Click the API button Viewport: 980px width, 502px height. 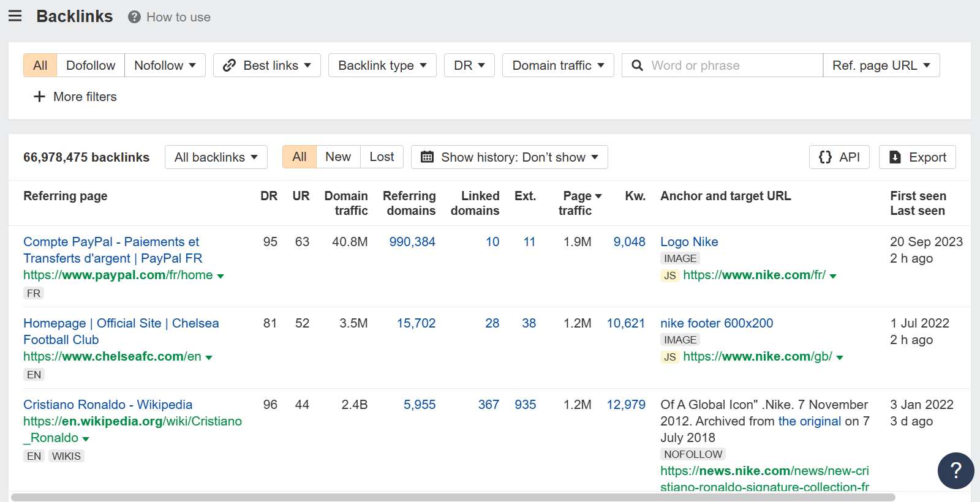839,157
